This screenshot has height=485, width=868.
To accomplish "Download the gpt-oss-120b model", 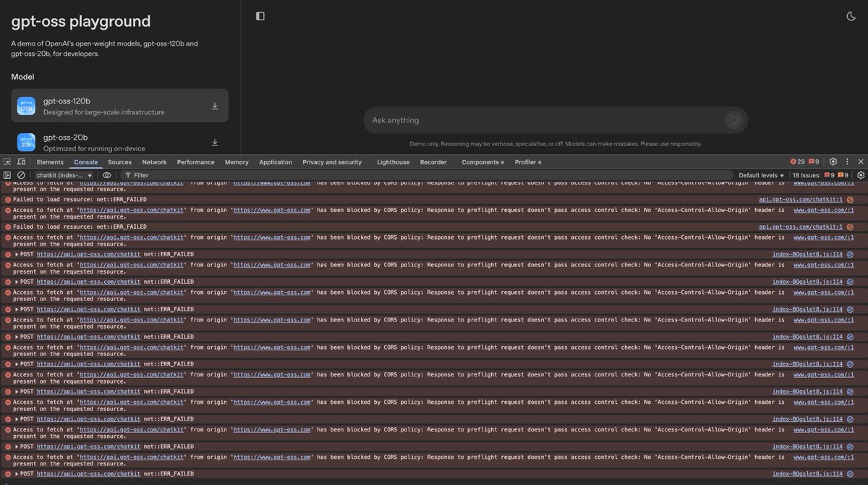I will click(x=215, y=106).
